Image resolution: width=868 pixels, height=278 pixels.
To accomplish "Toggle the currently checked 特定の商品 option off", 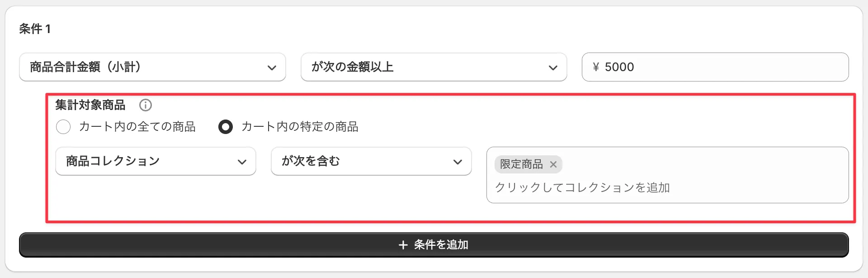I will (x=226, y=127).
